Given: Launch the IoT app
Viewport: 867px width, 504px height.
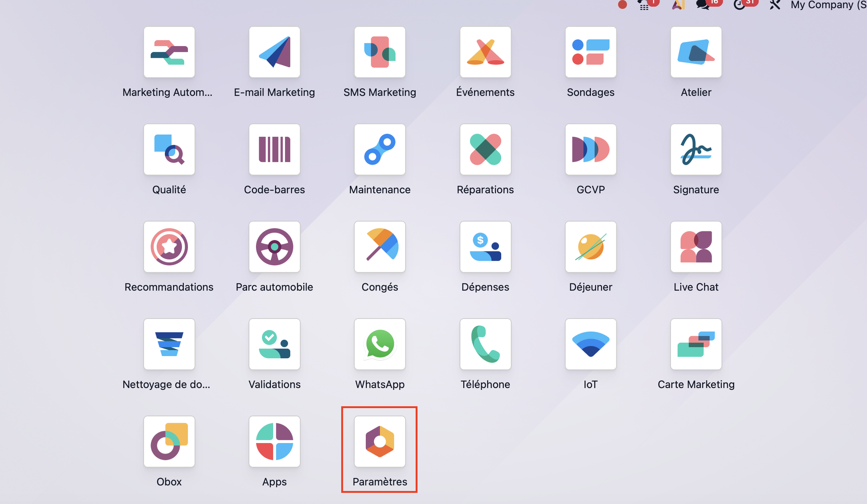Looking at the screenshot, I should [x=591, y=344].
